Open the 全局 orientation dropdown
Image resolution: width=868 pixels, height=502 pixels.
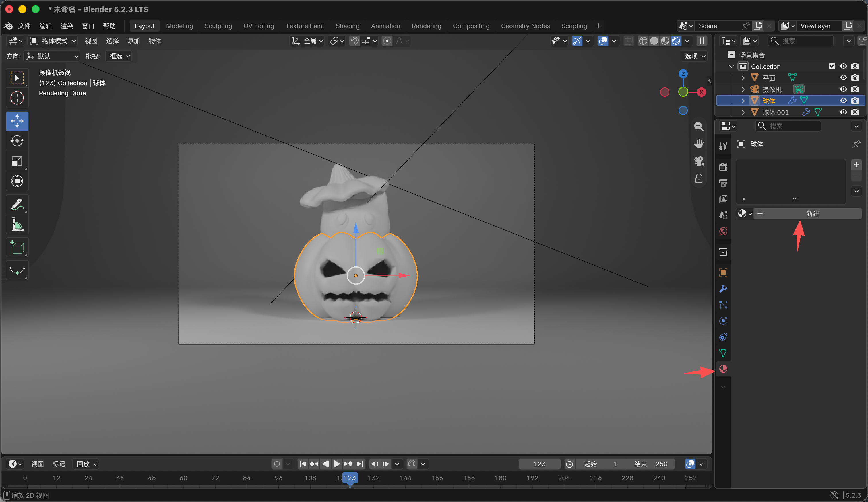pos(307,41)
